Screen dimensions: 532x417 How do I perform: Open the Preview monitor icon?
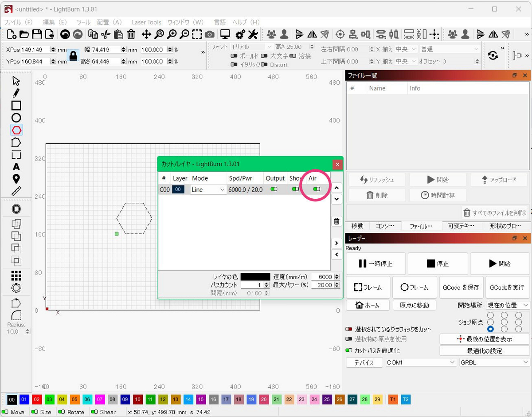pyautogui.click(x=225, y=34)
